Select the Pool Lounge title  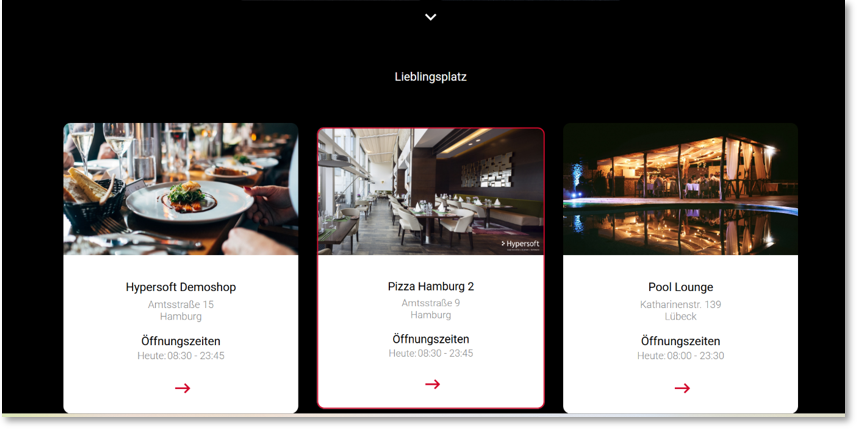coord(680,287)
